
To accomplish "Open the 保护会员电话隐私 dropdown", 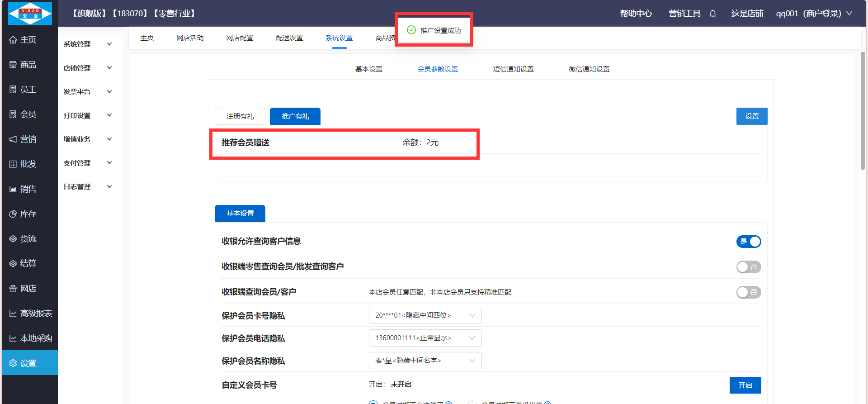I will [425, 338].
